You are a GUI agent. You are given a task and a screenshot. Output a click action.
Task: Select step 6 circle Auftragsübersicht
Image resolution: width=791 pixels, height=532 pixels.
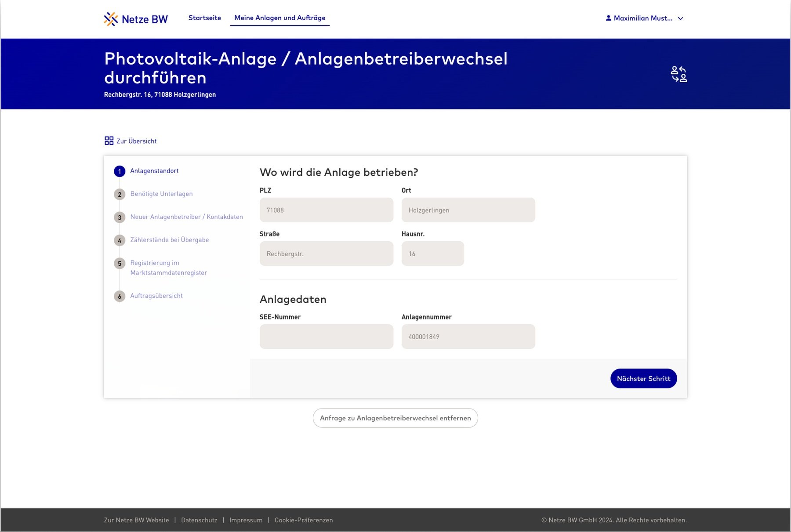coord(120,297)
